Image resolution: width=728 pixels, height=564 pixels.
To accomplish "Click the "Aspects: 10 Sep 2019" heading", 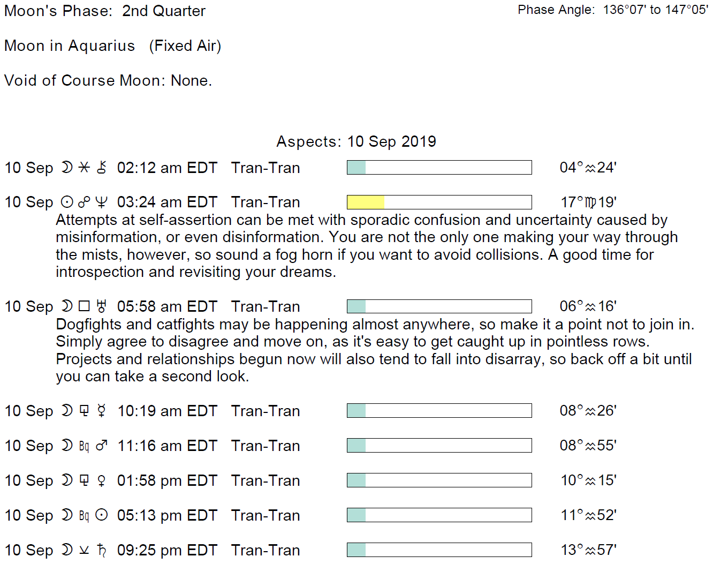I will [x=356, y=141].
